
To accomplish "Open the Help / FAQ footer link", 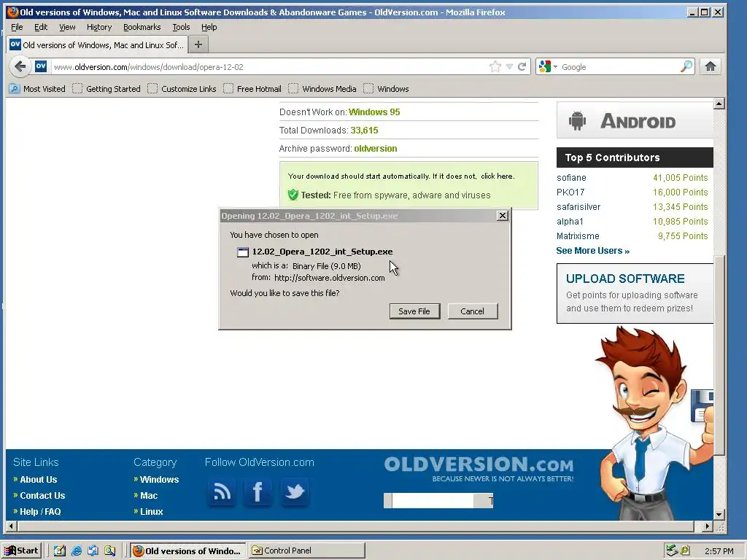I will (40, 511).
